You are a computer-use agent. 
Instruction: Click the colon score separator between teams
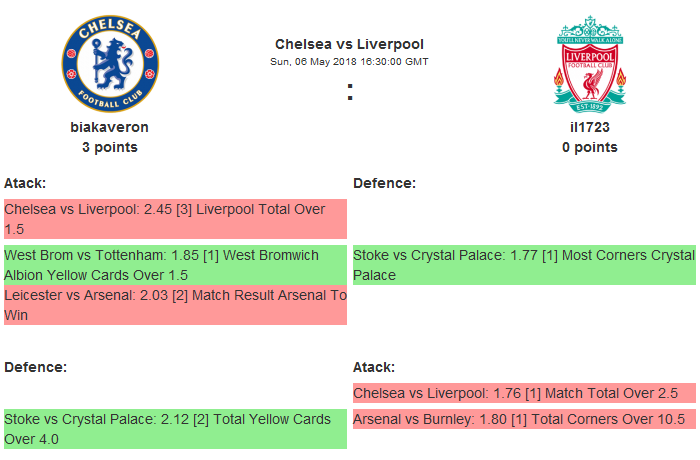coord(349,92)
